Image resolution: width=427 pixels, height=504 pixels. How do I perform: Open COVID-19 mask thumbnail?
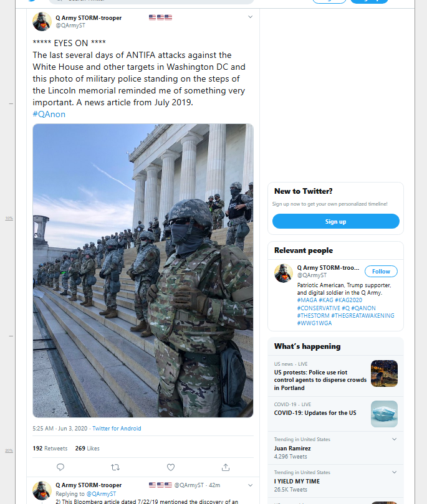[384, 414]
